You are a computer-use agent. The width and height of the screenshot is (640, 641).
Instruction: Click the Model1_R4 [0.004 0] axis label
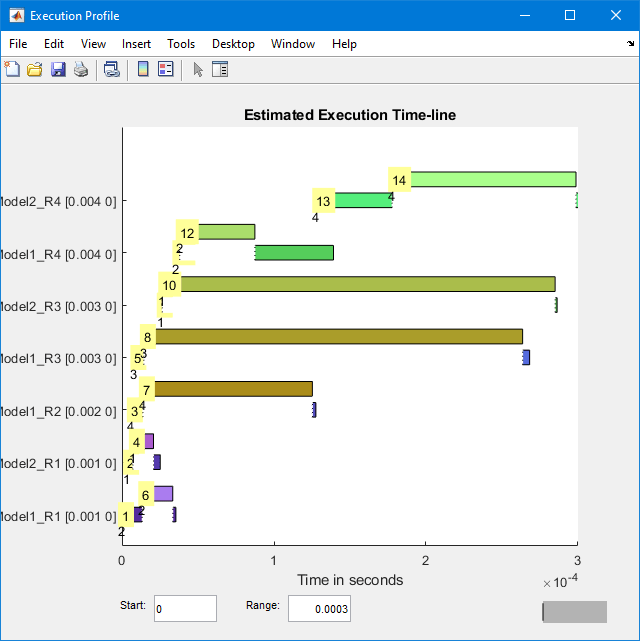point(58,254)
